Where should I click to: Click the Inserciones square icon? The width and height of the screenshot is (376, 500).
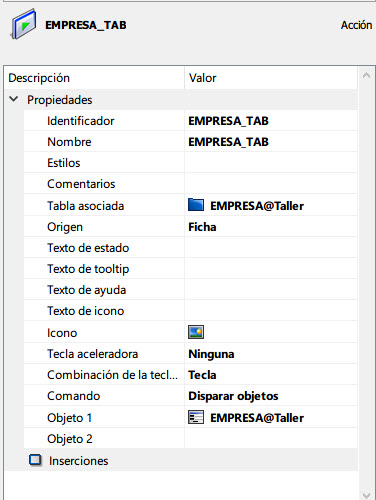click(x=35, y=460)
